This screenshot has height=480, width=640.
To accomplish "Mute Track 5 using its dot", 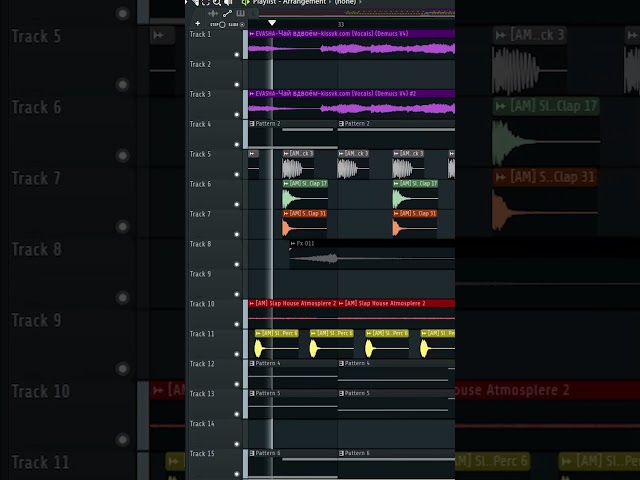I will (x=237, y=174).
